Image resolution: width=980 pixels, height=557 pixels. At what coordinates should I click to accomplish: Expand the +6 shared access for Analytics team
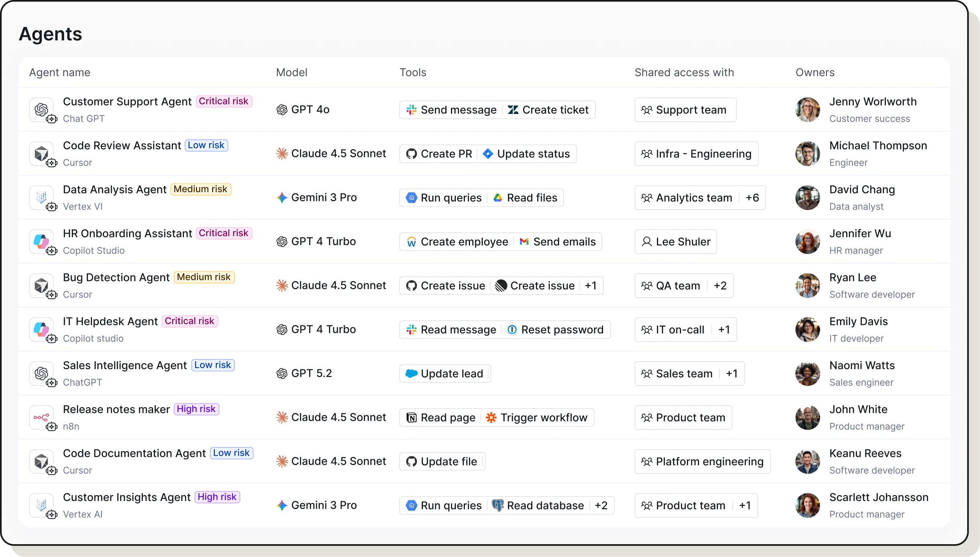click(x=752, y=198)
